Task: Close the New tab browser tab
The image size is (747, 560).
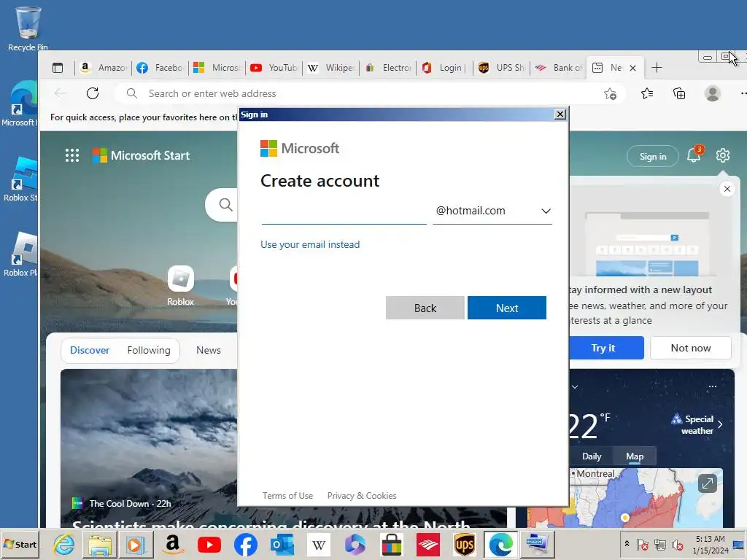Action: click(632, 68)
